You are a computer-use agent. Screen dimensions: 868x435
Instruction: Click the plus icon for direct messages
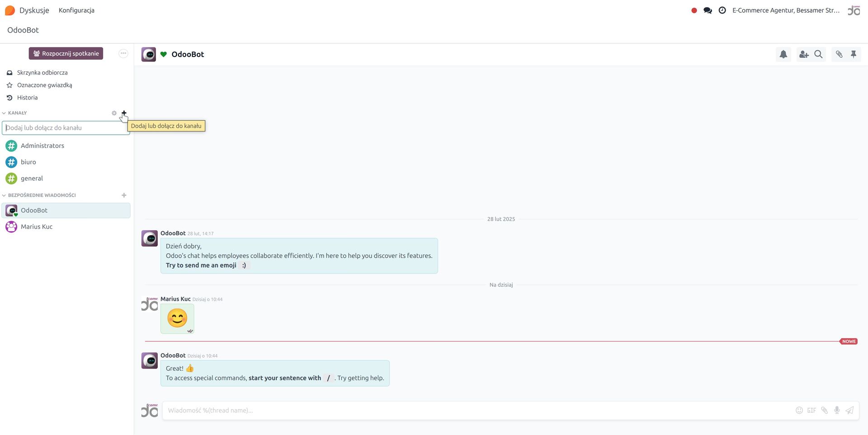[124, 195]
